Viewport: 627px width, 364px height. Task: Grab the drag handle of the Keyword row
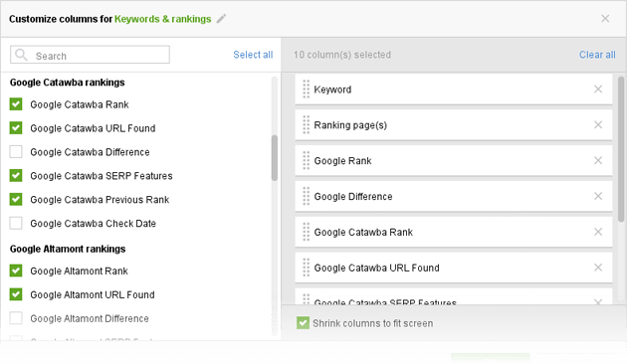tap(306, 90)
